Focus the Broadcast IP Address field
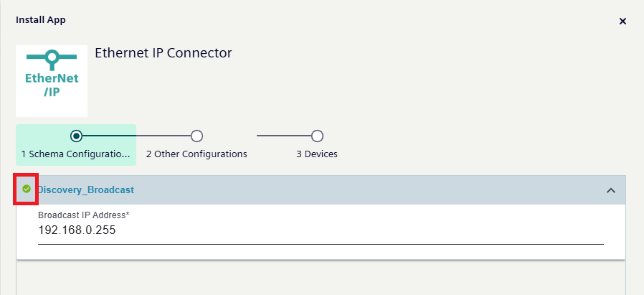This screenshot has height=295, width=644. [320, 230]
